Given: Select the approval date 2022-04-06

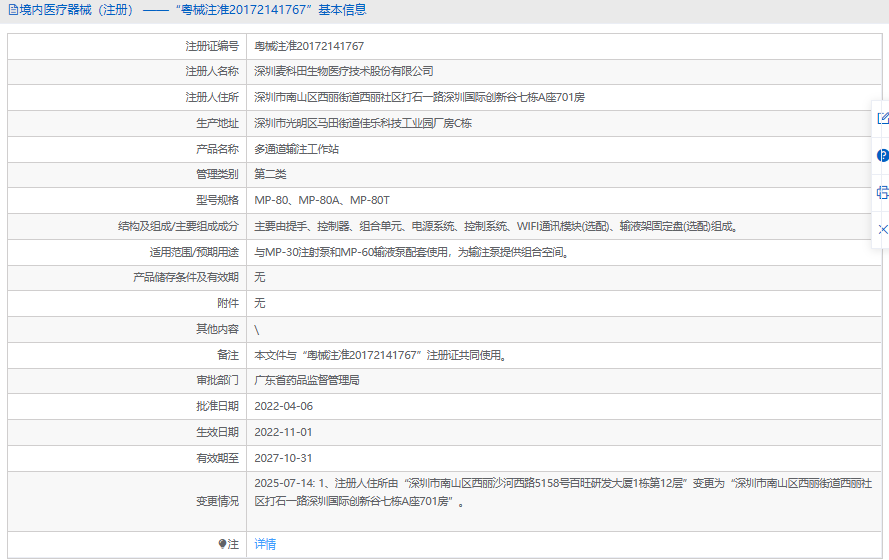Looking at the screenshot, I should tap(283, 406).
